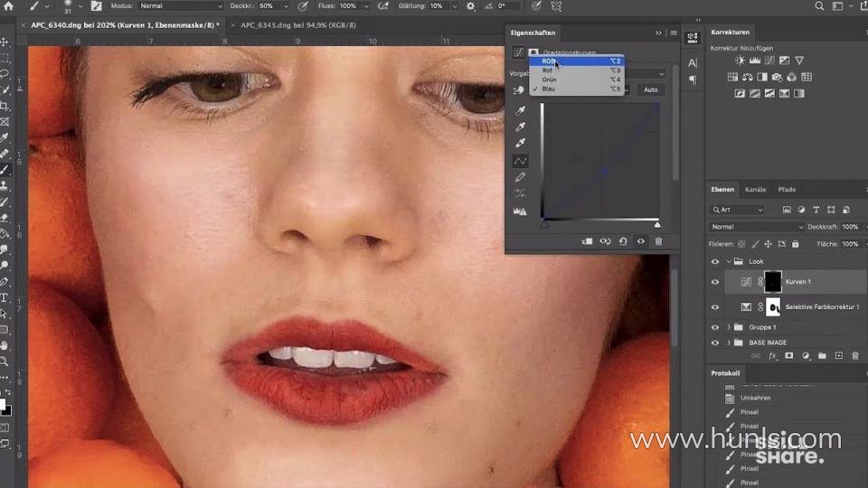This screenshot has width=868, height=488.
Task: Add Levels adjustment in Korrekturen
Action: (x=755, y=61)
